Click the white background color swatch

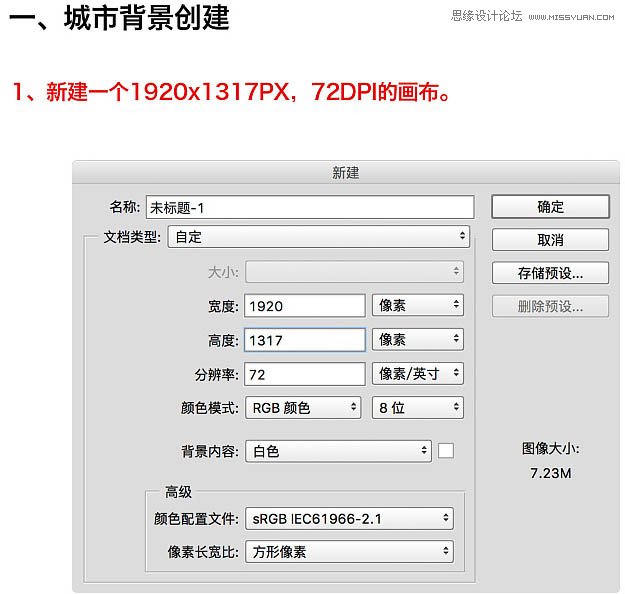pyautogui.click(x=446, y=451)
